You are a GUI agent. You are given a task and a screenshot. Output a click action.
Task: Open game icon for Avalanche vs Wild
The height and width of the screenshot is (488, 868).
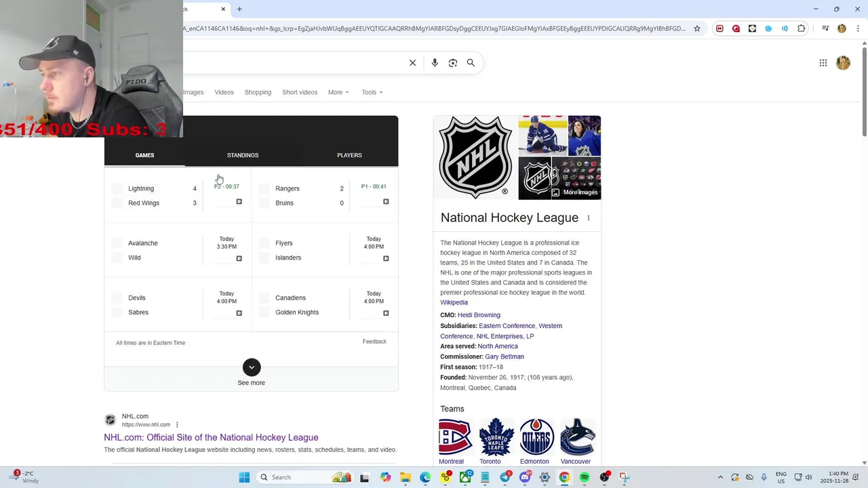(239, 258)
